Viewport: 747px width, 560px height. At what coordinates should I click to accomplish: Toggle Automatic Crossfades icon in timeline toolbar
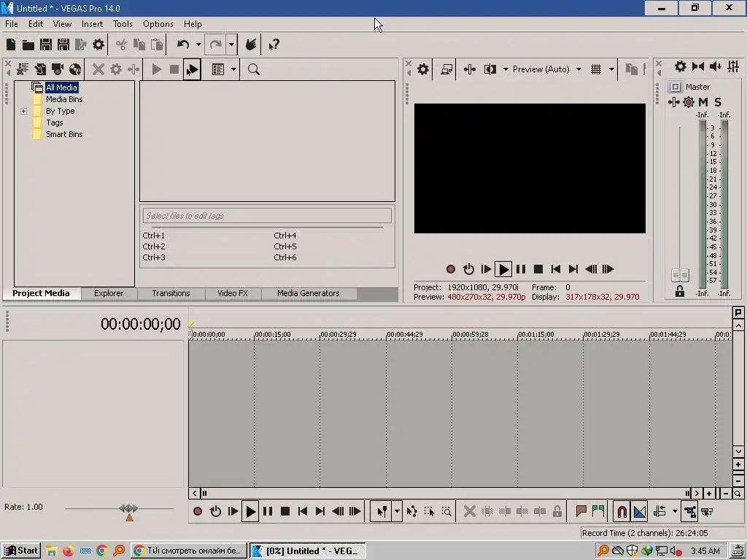coord(640,512)
